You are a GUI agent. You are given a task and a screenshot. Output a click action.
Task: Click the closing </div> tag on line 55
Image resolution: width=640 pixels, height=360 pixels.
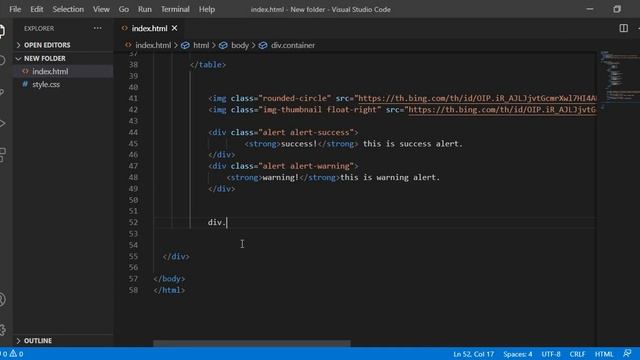pos(176,256)
